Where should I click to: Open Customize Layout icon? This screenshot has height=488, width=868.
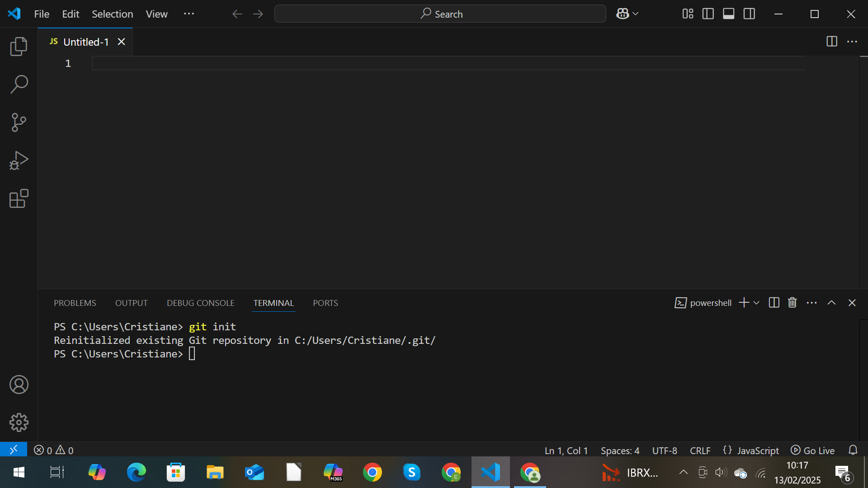click(x=688, y=14)
